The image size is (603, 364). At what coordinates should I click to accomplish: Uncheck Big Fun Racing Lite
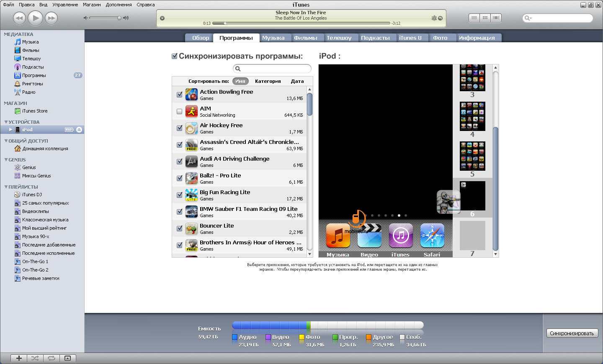click(179, 195)
